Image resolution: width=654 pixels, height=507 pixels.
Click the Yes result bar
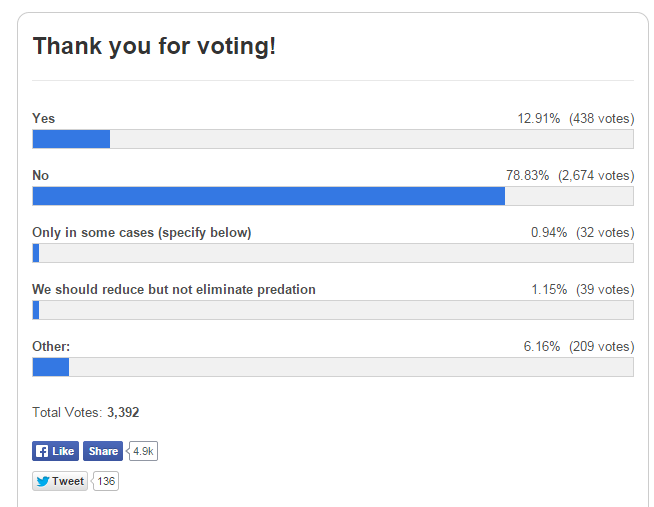(x=332, y=139)
